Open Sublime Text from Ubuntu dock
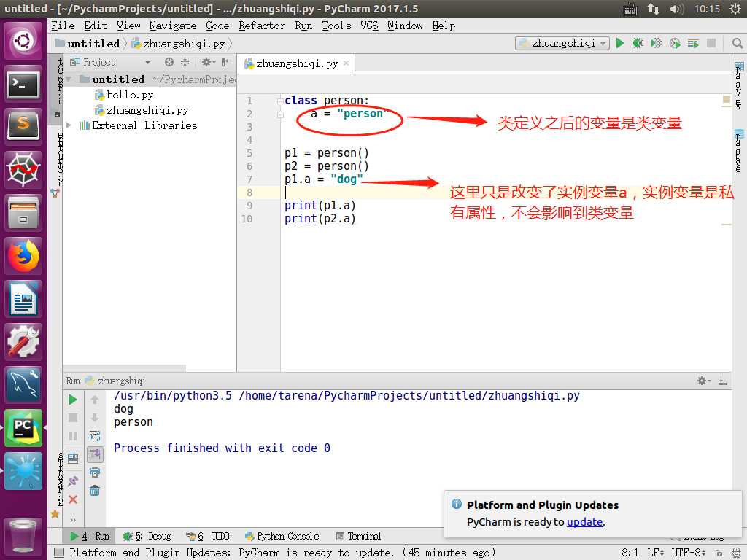Screen dimensions: 747x560 23,126
